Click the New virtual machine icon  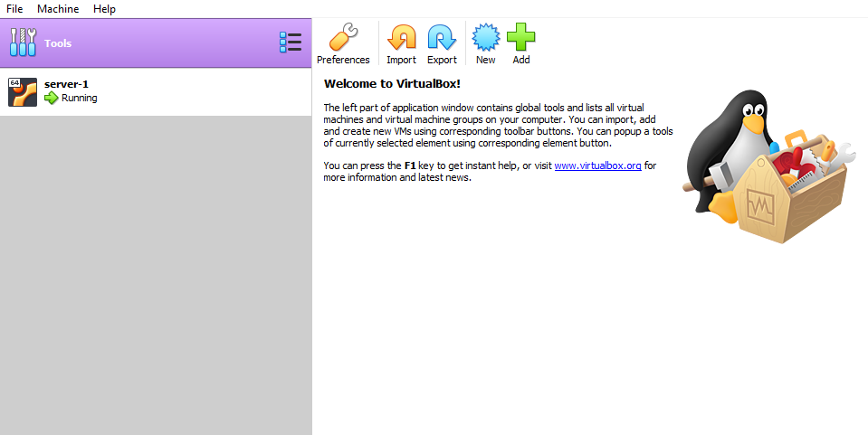[485, 37]
